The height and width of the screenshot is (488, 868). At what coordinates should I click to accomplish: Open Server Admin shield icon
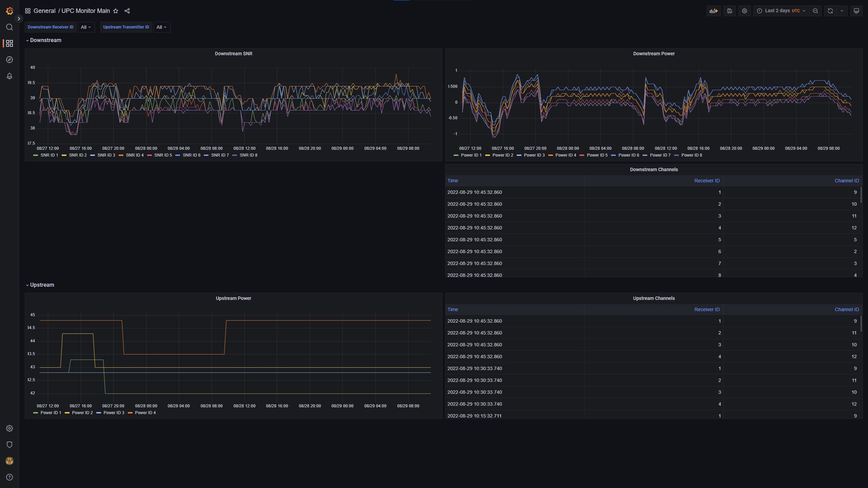click(9, 445)
